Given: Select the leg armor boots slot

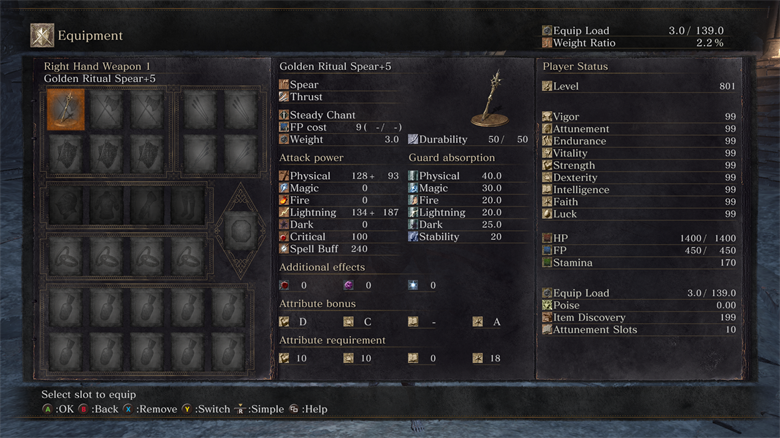Looking at the screenshot, I should [x=188, y=205].
